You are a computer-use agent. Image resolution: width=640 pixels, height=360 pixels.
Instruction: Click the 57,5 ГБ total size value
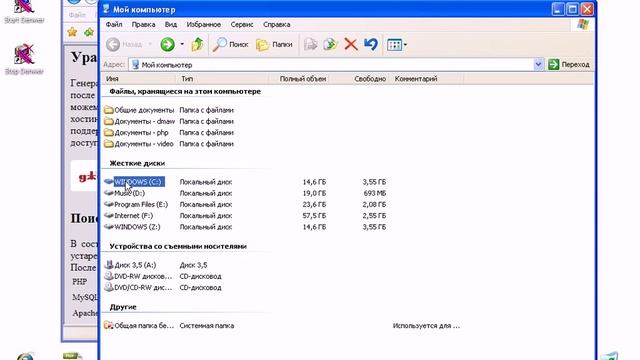(x=314, y=216)
